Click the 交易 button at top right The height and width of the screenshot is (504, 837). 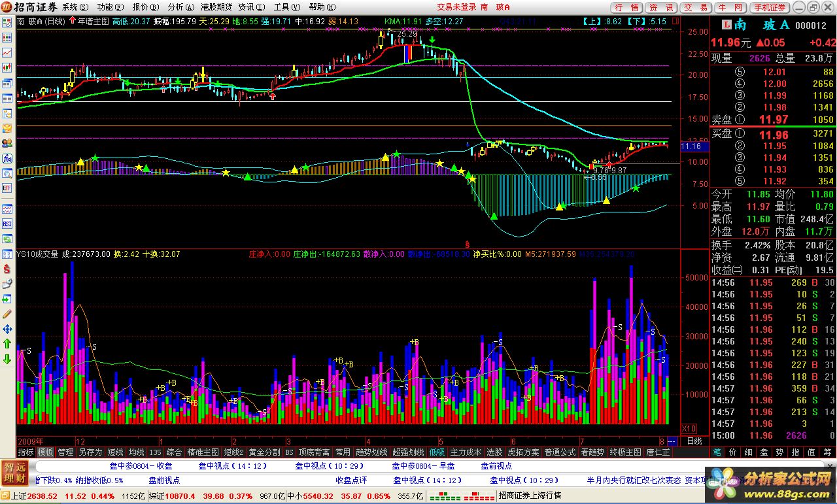696,8
